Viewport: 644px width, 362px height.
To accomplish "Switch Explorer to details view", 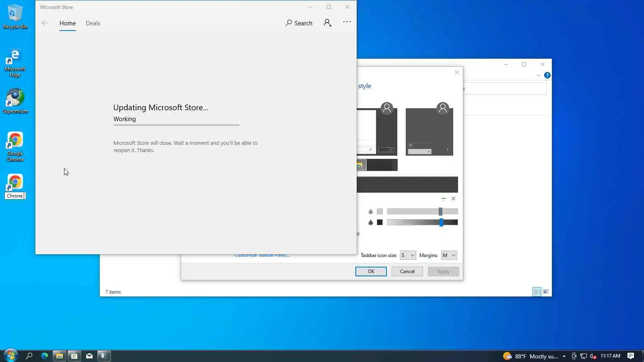I will pos(537,292).
